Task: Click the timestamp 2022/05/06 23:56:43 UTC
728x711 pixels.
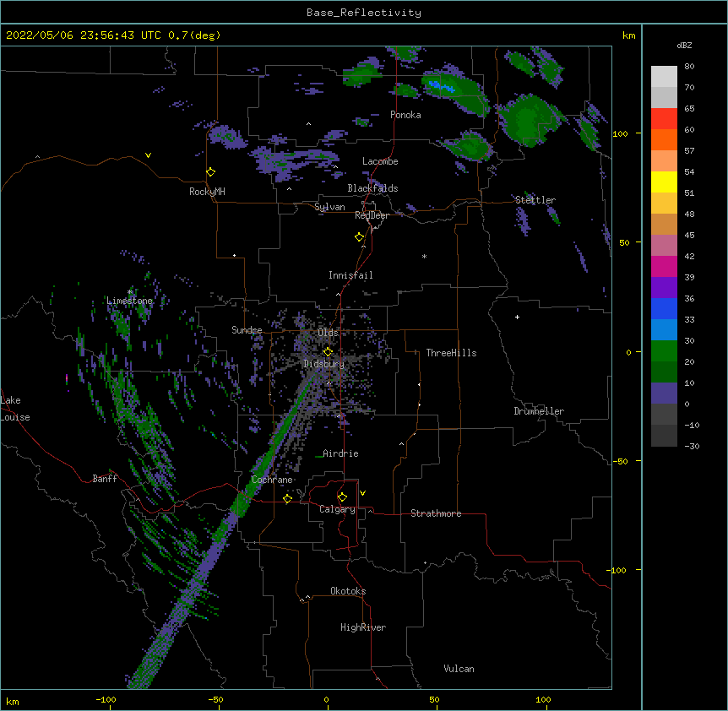Action: click(83, 35)
